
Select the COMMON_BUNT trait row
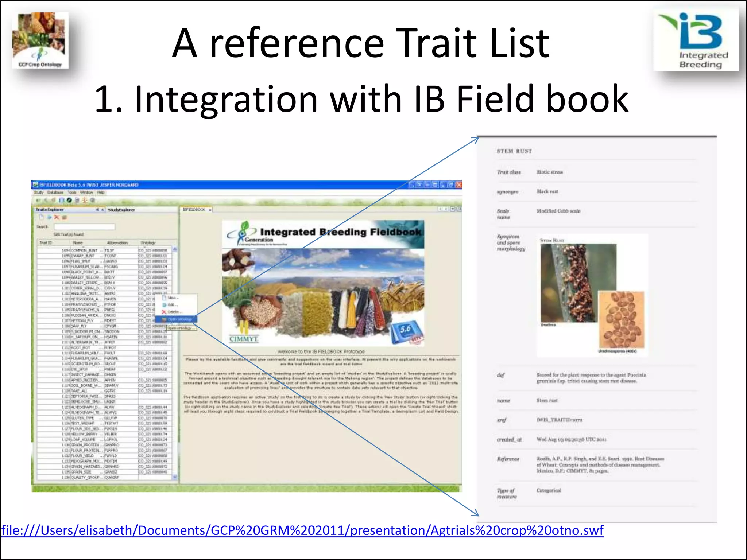[x=105, y=250]
